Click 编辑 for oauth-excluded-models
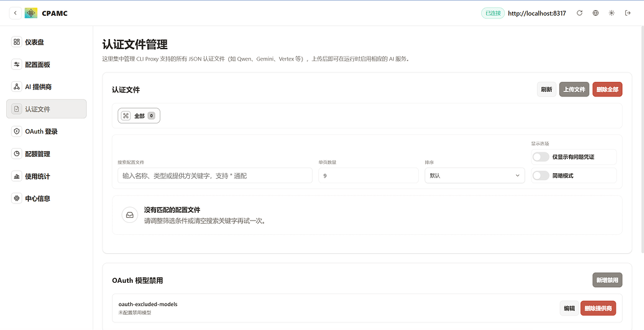The height and width of the screenshot is (330, 644). pyautogui.click(x=569, y=308)
